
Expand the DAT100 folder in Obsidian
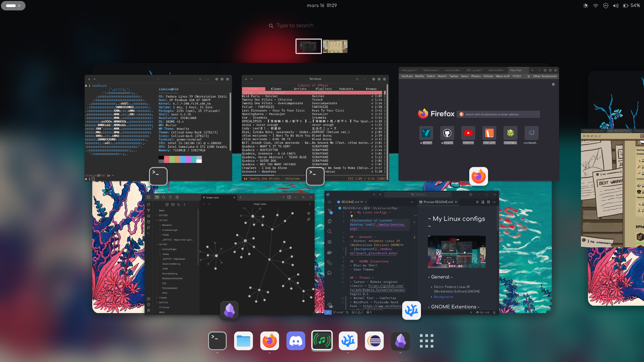point(163,216)
